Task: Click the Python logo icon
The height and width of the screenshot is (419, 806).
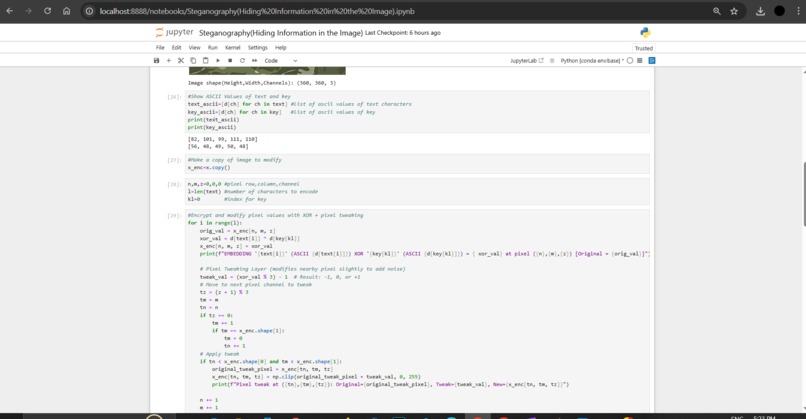Action: [x=645, y=32]
